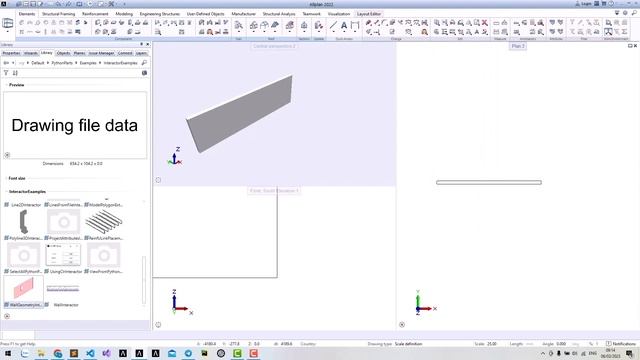Go to Default in the library breadcrumb
Screen dimensions: 640x360
coord(38,63)
